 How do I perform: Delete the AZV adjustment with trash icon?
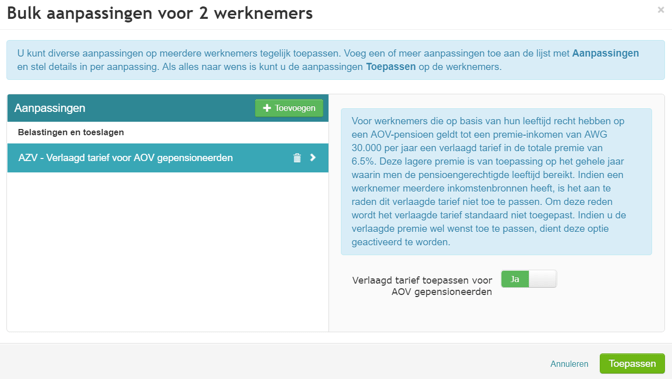pos(297,158)
